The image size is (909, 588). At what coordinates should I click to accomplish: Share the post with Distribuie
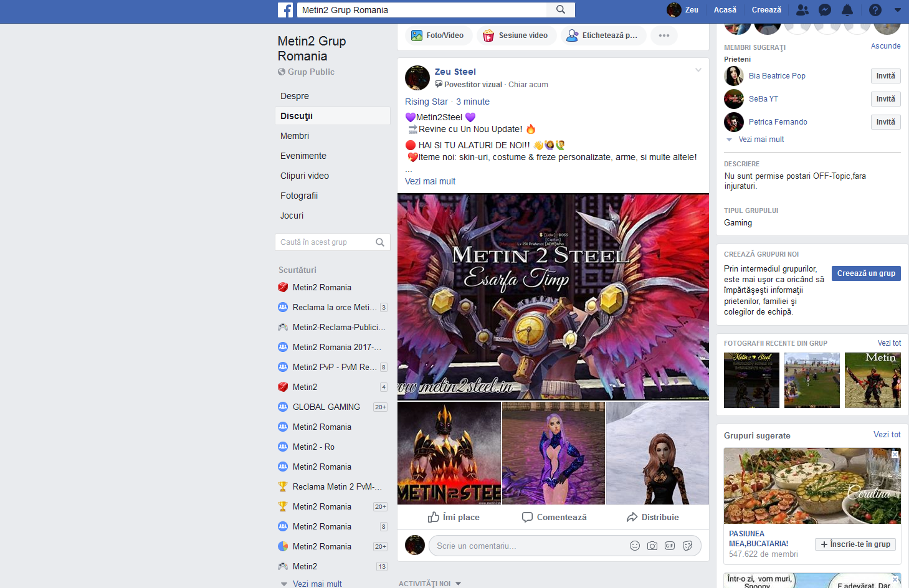pos(653,517)
